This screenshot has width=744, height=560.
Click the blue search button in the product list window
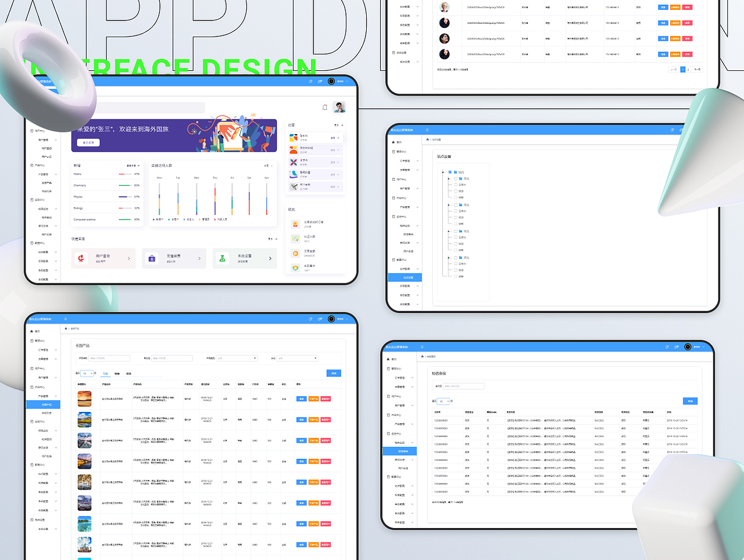point(334,374)
